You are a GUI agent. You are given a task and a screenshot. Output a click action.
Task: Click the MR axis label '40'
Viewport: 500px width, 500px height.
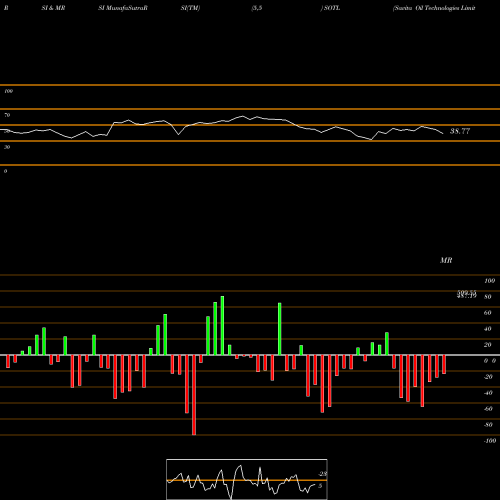488,329
